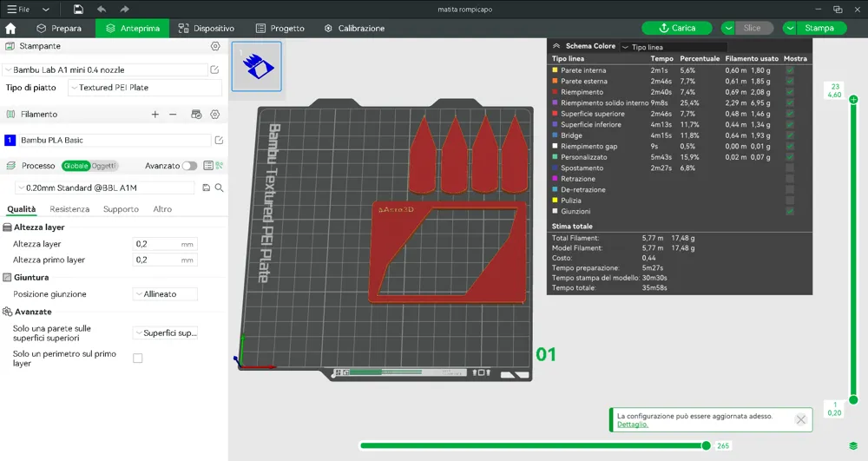Open printer settings gear next to Stampante

pyautogui.click(x=215, y=46)
